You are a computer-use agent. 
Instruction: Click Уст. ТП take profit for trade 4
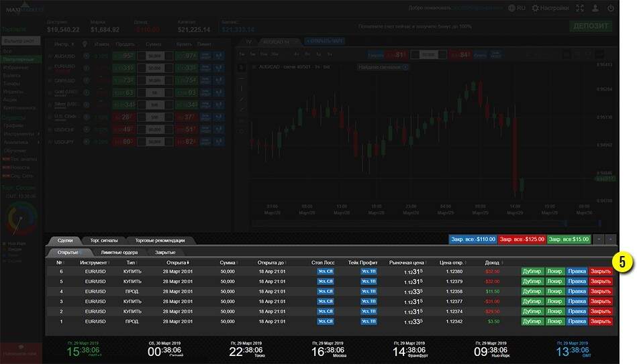[369, 292]
